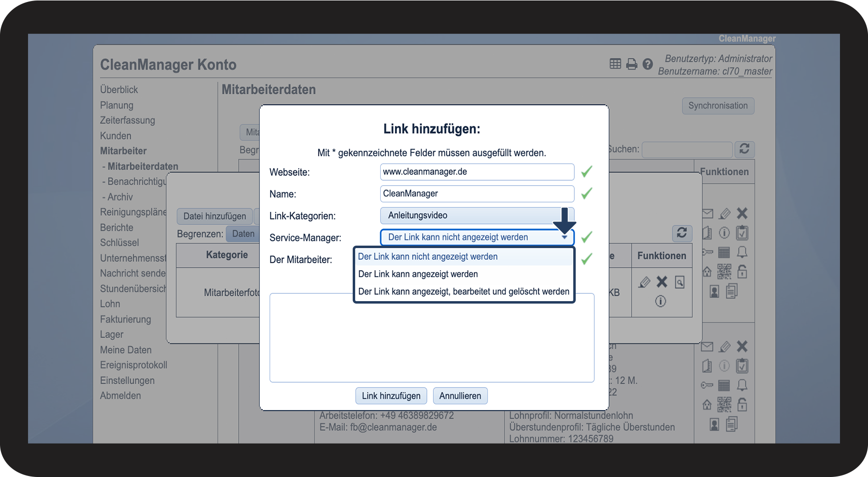This screenshot has width=868, height=477.
Task: Choose 'angezeigt, bearbeitet und gelöscht werden' option
Action: click(x=463, y=292)
